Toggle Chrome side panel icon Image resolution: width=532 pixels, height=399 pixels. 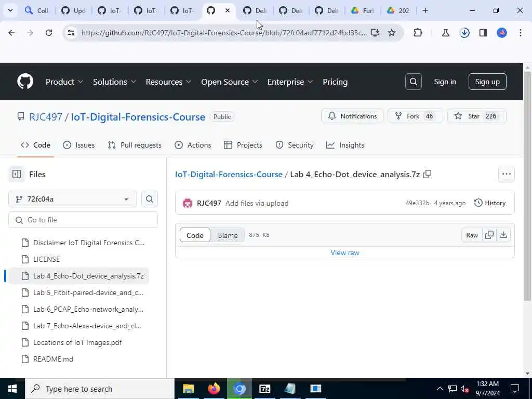click(x=483, y=33)
